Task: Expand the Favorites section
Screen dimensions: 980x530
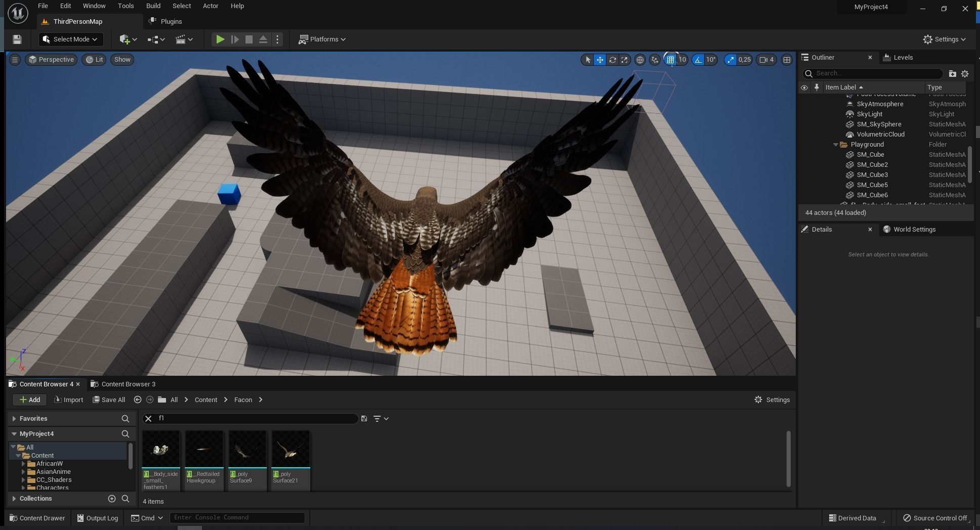Action: (14, 419)
